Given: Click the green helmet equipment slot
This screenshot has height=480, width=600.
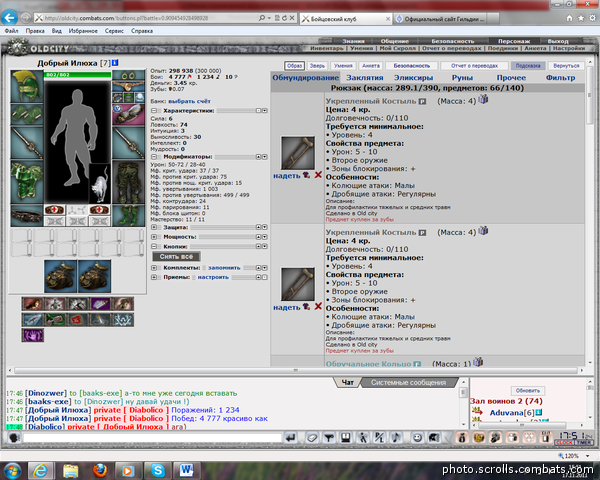Looking at the screenshot, I should (x=27, y=86).
